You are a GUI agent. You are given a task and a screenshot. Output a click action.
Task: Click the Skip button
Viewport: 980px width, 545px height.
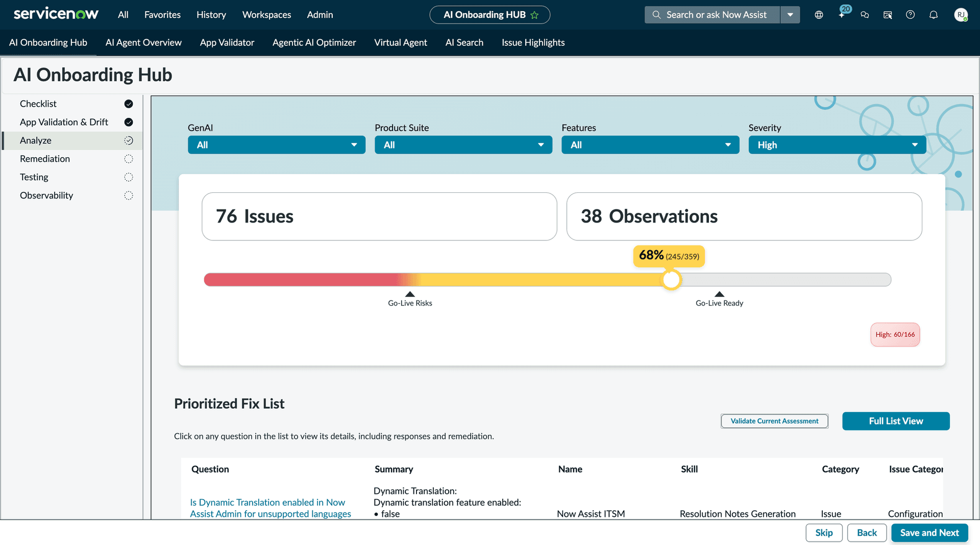click(x=824, y=533)
